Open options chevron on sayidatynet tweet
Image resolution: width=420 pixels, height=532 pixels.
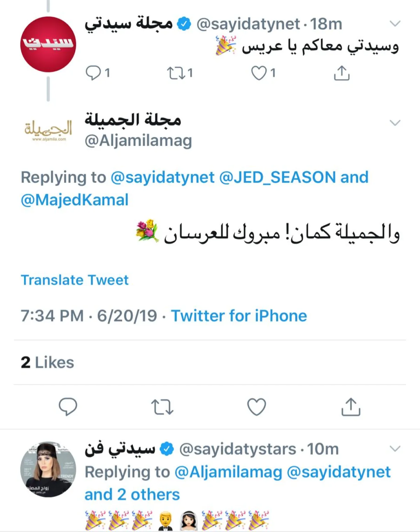[395, 24]
